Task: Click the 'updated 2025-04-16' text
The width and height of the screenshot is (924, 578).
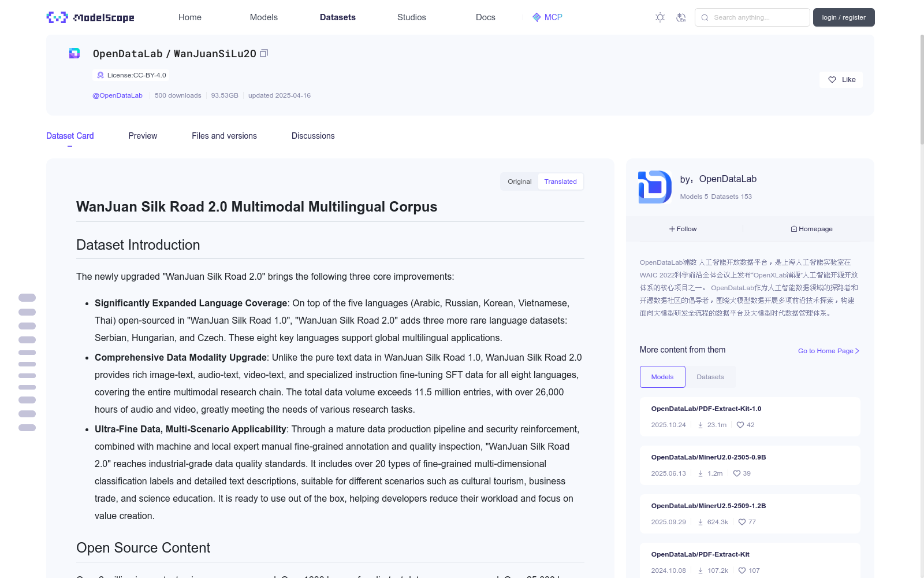Action: coord(280,95)
